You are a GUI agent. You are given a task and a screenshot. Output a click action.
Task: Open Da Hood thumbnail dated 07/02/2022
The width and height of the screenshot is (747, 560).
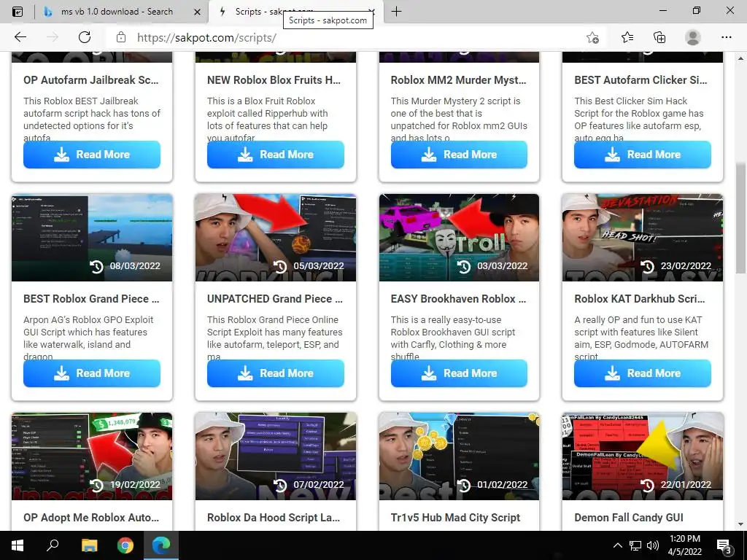pyautogui.click(x=275, y=456)
